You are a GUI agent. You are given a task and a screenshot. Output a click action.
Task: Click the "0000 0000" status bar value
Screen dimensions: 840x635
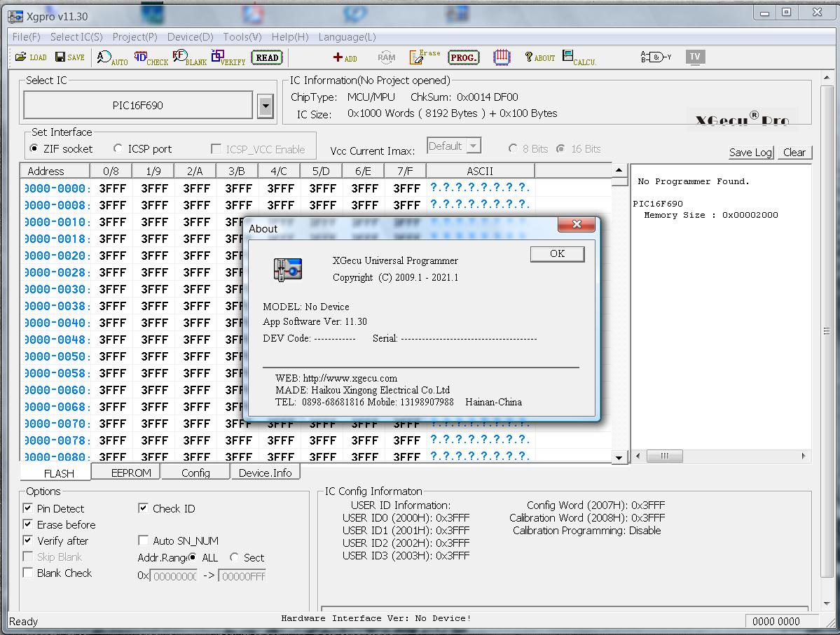776,621
